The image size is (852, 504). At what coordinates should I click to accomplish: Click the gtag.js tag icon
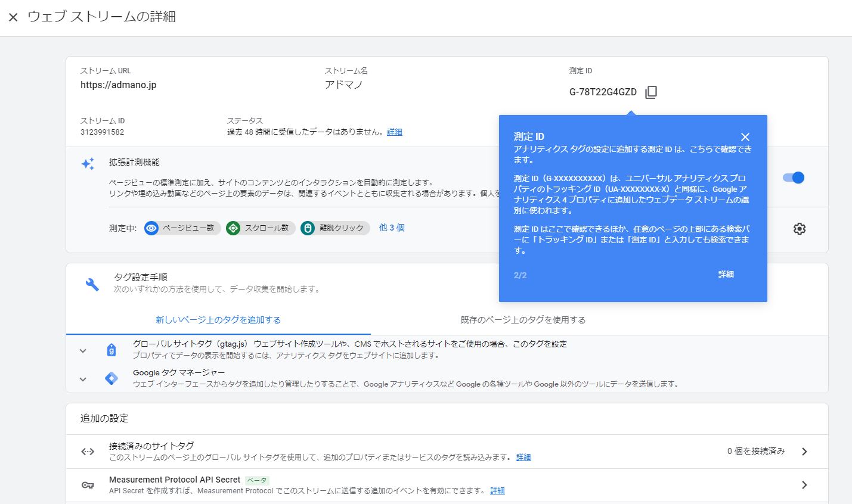coord(111,350)
